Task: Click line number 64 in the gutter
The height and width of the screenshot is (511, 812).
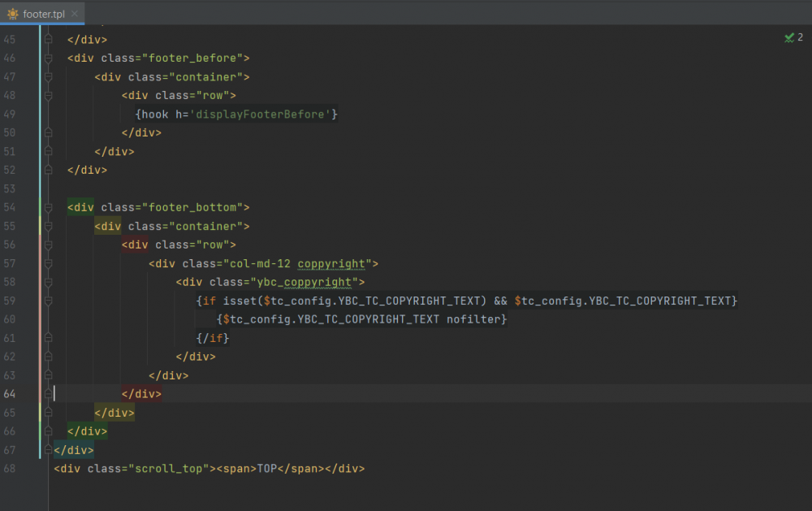Action: click(12, 393)
